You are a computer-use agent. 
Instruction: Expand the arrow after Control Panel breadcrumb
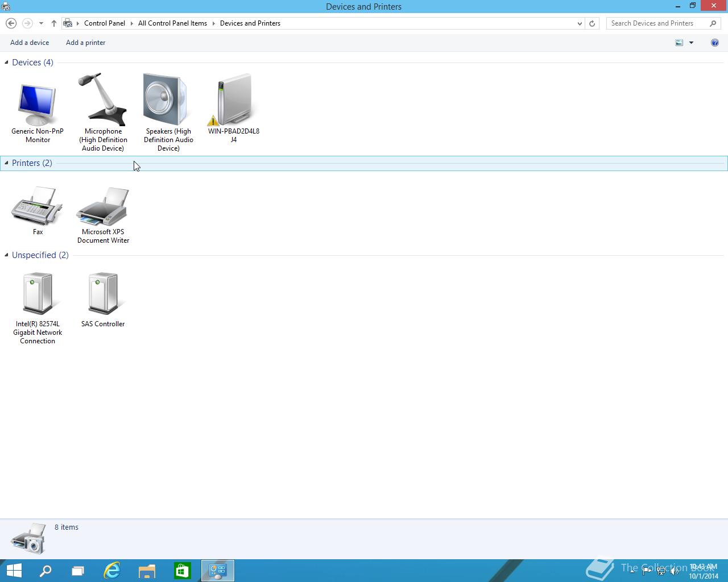[132, 23]
